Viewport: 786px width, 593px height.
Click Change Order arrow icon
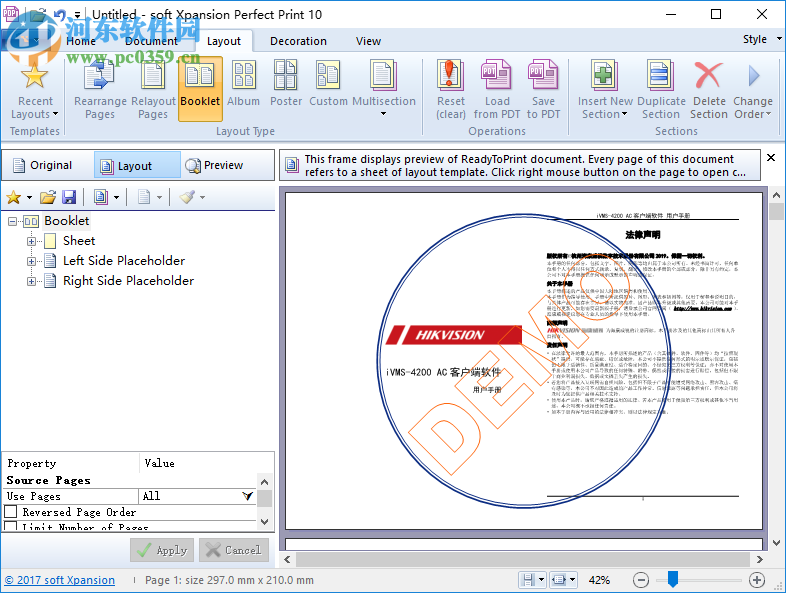pyautogui.click(x=753, y=76)
